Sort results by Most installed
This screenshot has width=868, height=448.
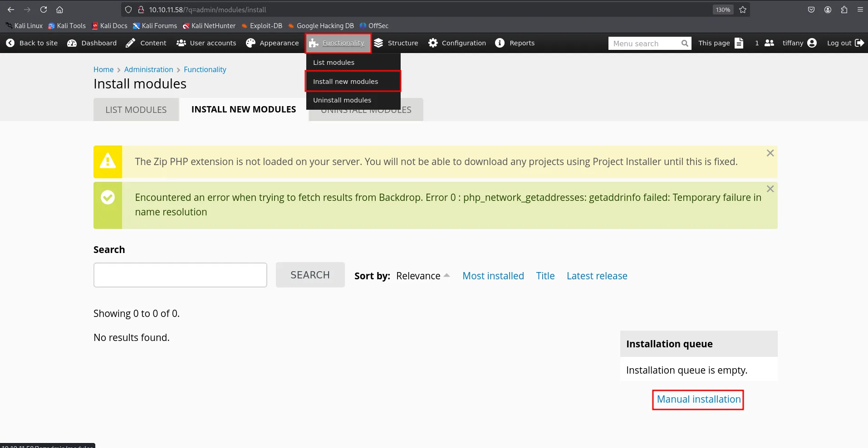pyautogui.click(x=493, y=276)
